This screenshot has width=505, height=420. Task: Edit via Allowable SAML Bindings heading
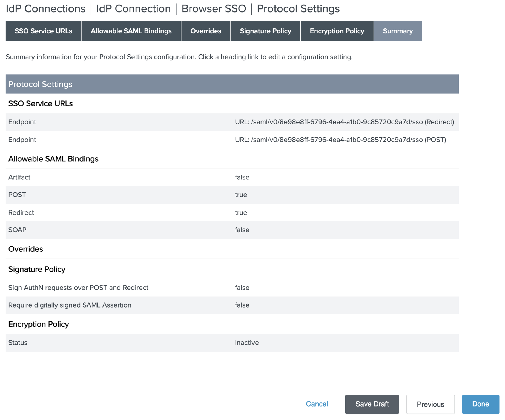(x=53, y=159)
